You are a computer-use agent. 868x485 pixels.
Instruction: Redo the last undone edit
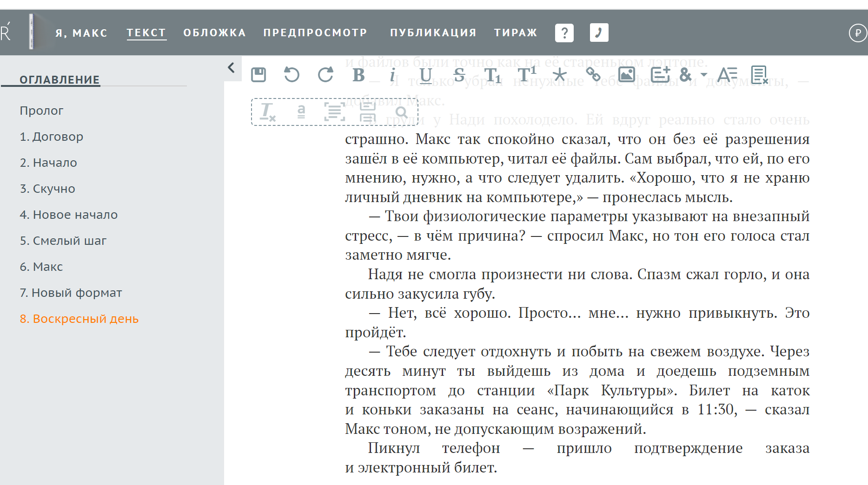pos(325,74)
